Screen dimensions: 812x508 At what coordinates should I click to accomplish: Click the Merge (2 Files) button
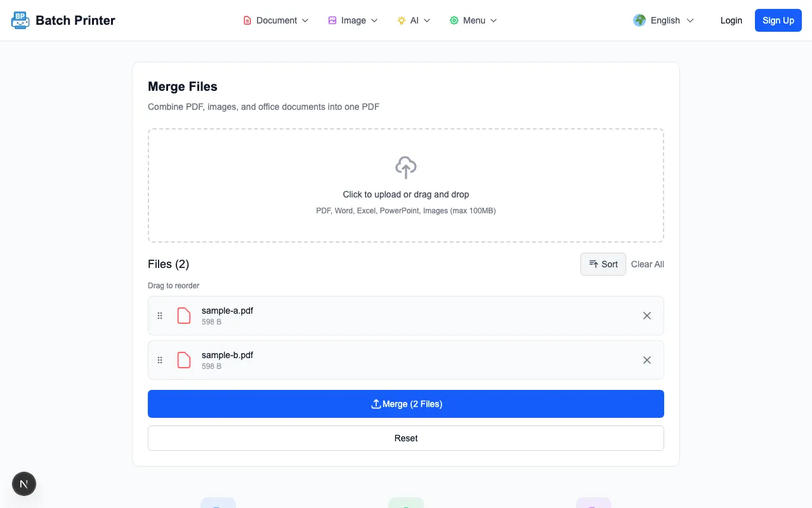(406, 404)
